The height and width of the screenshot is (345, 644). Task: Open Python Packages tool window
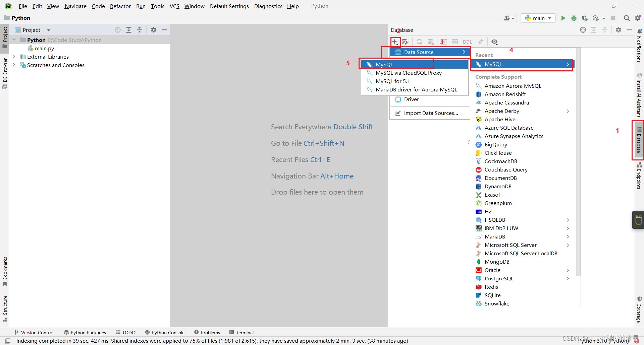click(85, 332)
